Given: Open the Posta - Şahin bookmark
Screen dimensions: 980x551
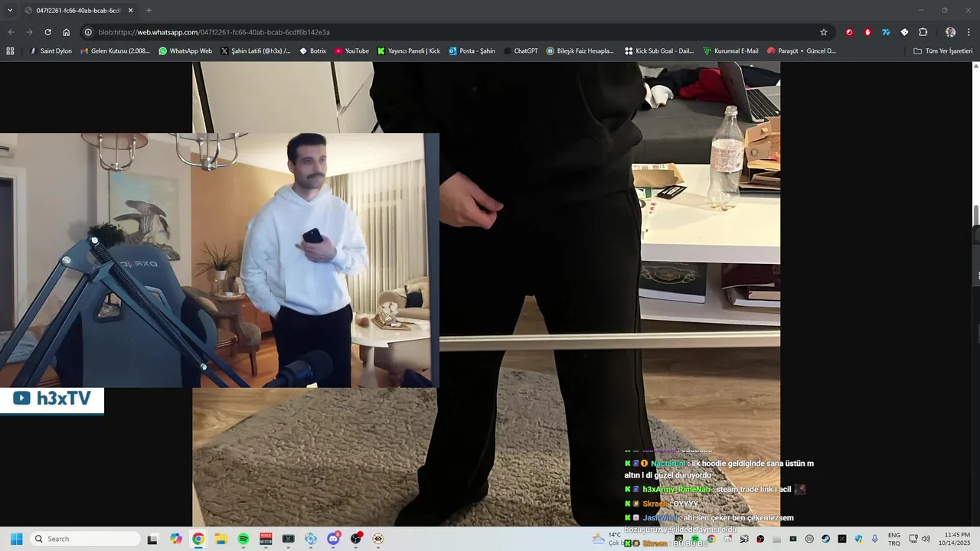Looking at the screenshot, I should pos(472,51).
